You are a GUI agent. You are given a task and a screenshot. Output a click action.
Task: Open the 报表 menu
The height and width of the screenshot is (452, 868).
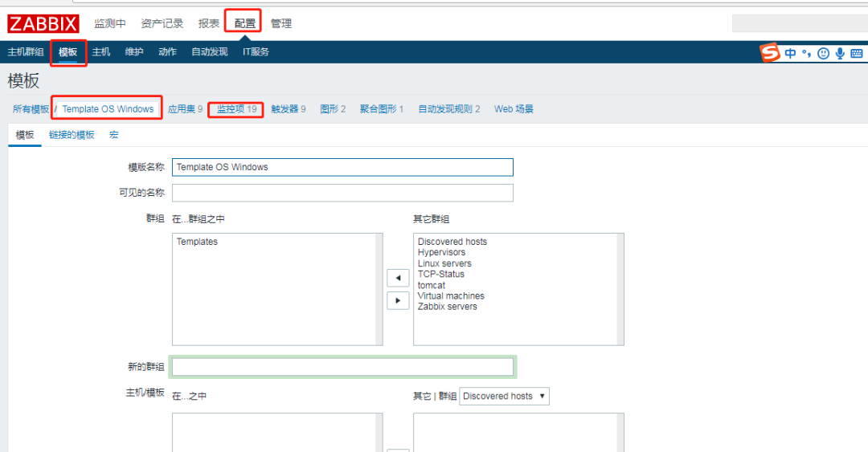209,23
